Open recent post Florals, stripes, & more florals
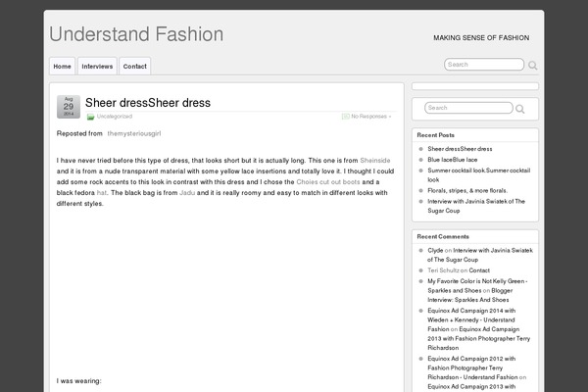Viewport: 588px width, 392px height. 467,190
